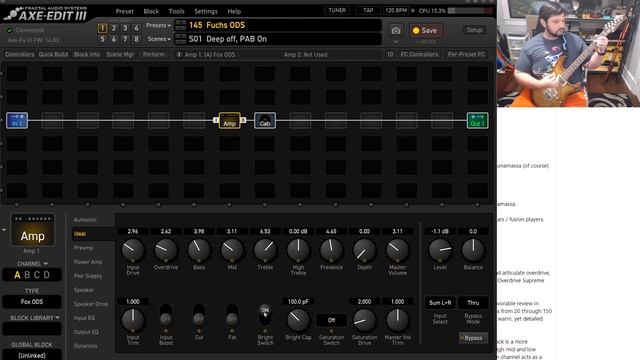The height and width of the screenshot is (360, 640).
Task: Select scene button 3
Action: 125,28
